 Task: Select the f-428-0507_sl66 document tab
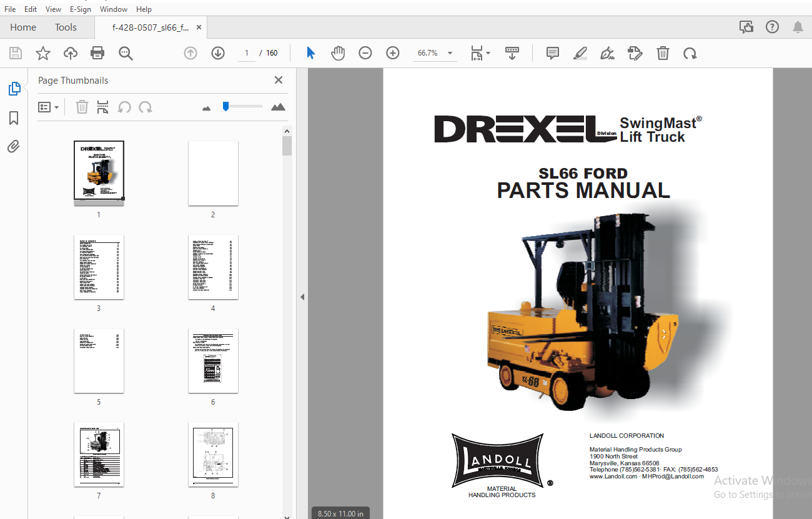150,27
